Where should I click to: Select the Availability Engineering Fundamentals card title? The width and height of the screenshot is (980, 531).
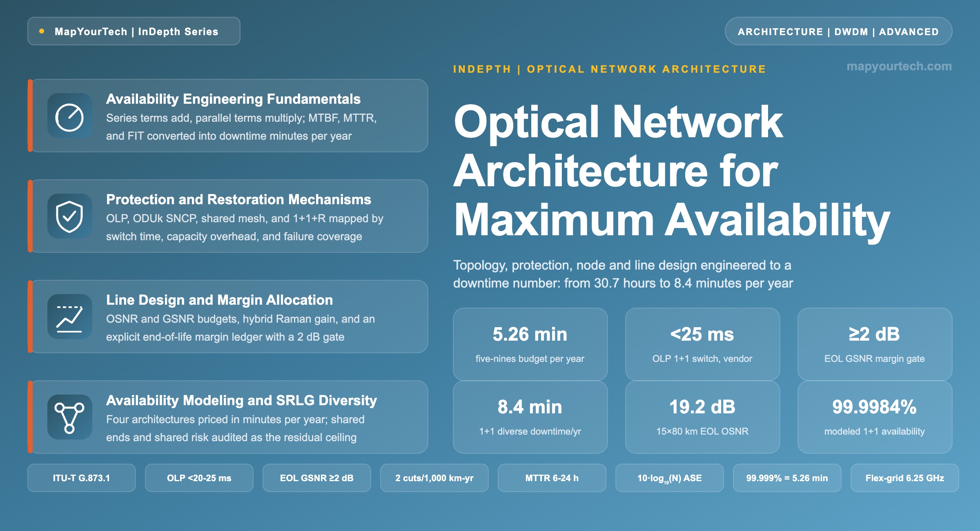233,99
